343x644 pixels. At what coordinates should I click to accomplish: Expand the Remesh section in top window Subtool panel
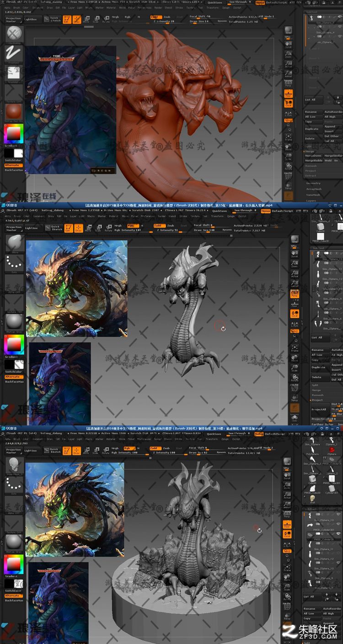(311, 166)
